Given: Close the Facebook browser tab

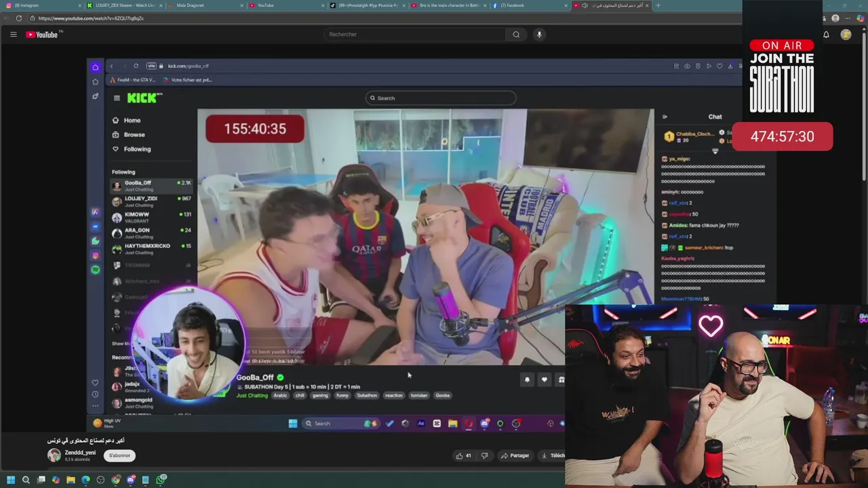Looking at the screenshot, I should tap(566, 5).
